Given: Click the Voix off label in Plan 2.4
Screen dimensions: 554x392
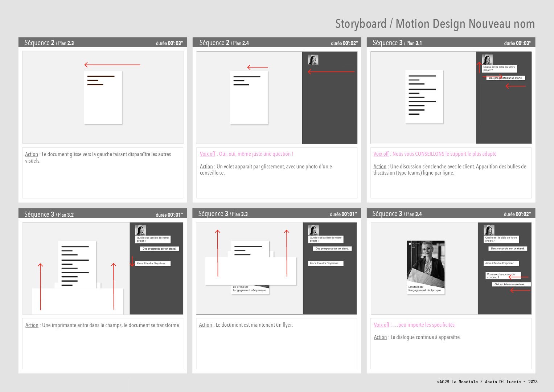Looking at the screenshot, I should click(x=208, y=154).
